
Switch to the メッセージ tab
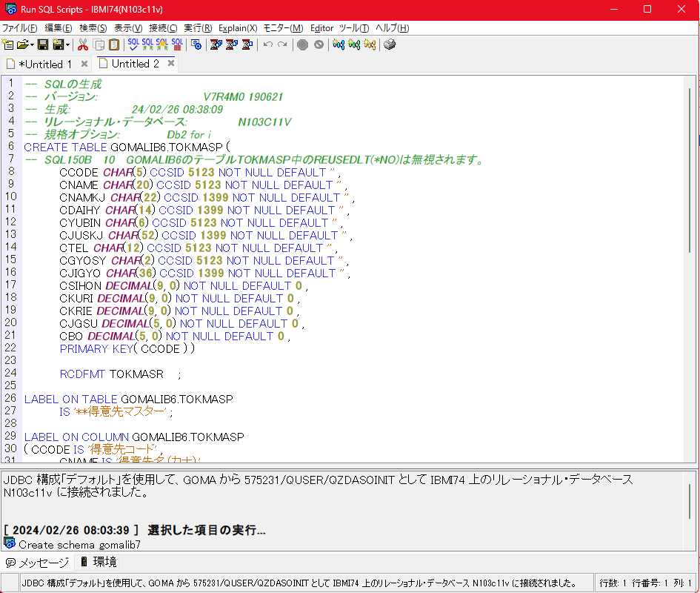point(38,562)
